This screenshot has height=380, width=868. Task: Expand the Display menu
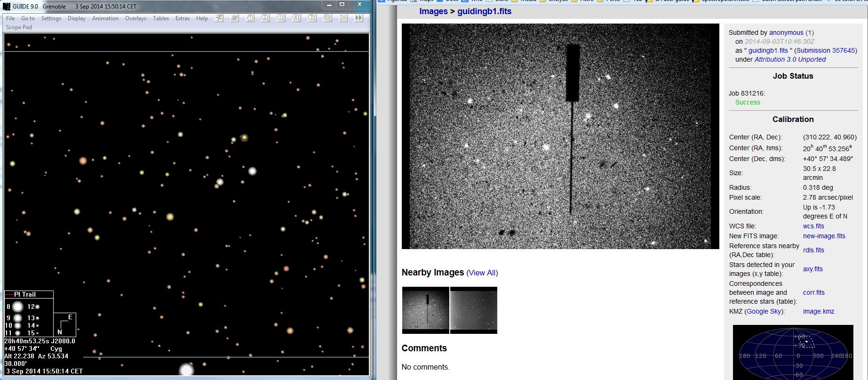pyautogui.click(x=76, y=18)
